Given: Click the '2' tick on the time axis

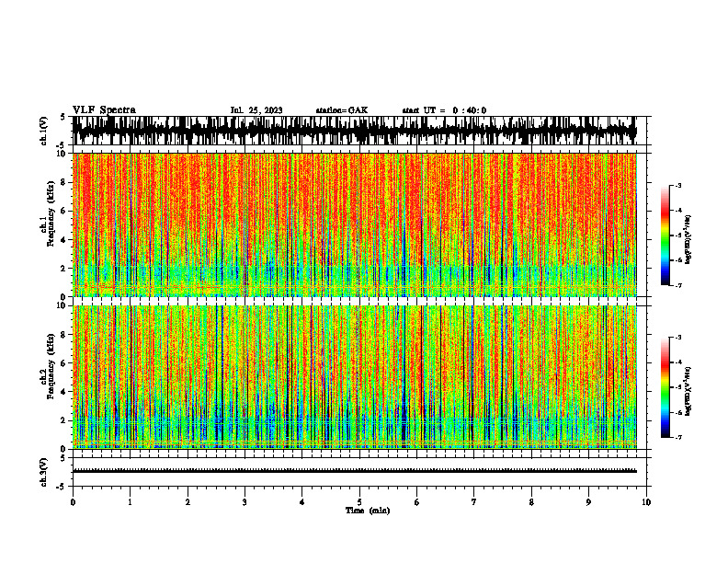Looking at the screenshot, I should tap(188, 502).
